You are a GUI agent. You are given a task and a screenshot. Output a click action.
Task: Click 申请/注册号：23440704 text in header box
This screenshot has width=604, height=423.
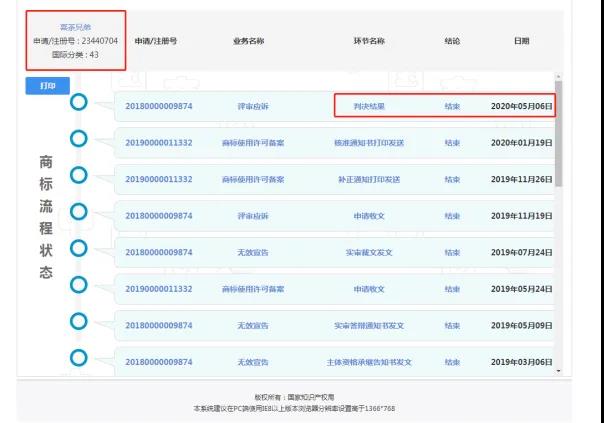click(x=76, y=41)
